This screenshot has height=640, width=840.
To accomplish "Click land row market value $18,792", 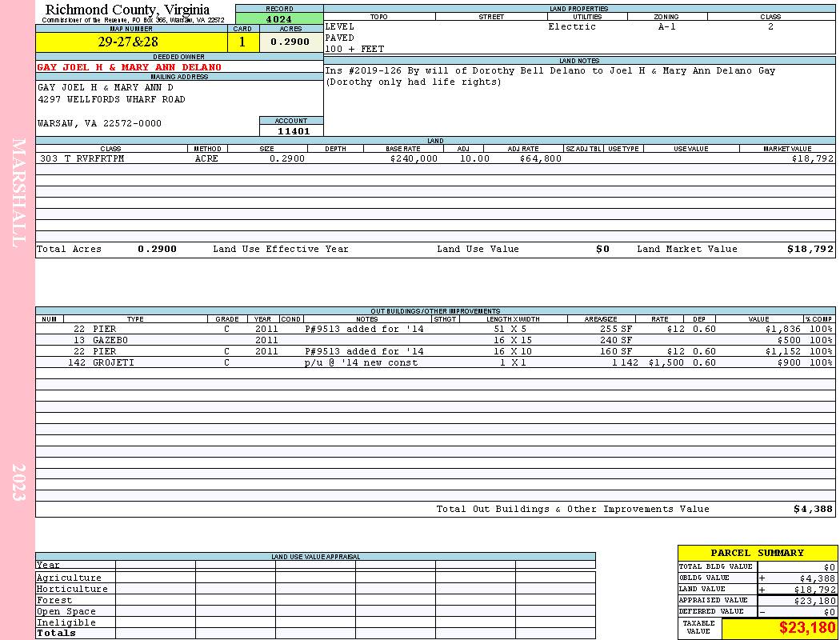I will 812,158.
